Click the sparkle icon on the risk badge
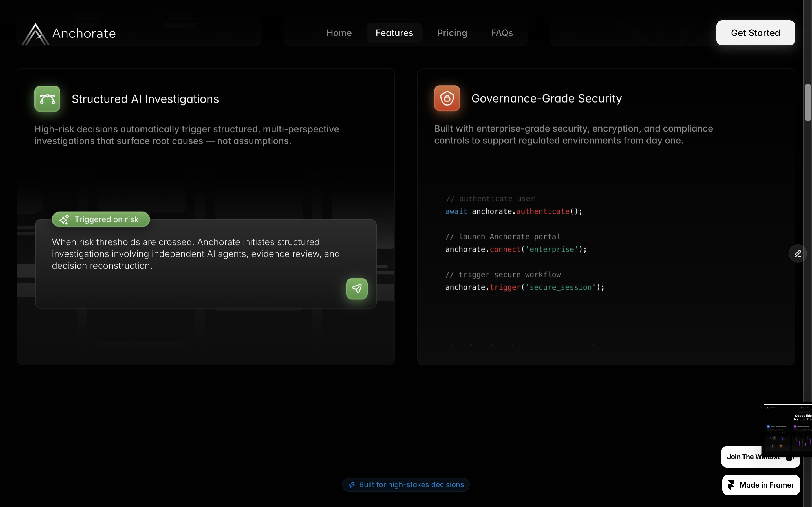 64,220
